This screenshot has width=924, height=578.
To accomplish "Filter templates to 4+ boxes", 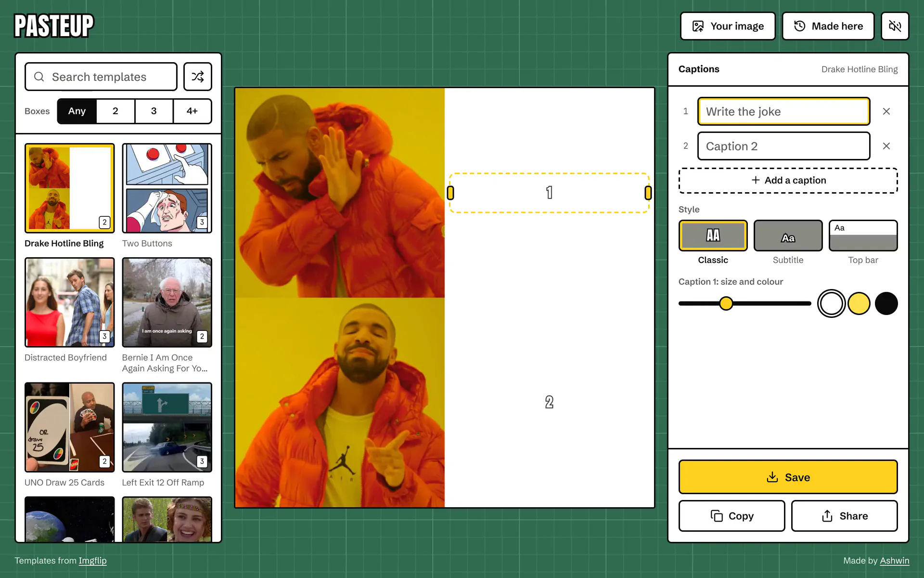I will pyautogui.click(x=192, y=111).
